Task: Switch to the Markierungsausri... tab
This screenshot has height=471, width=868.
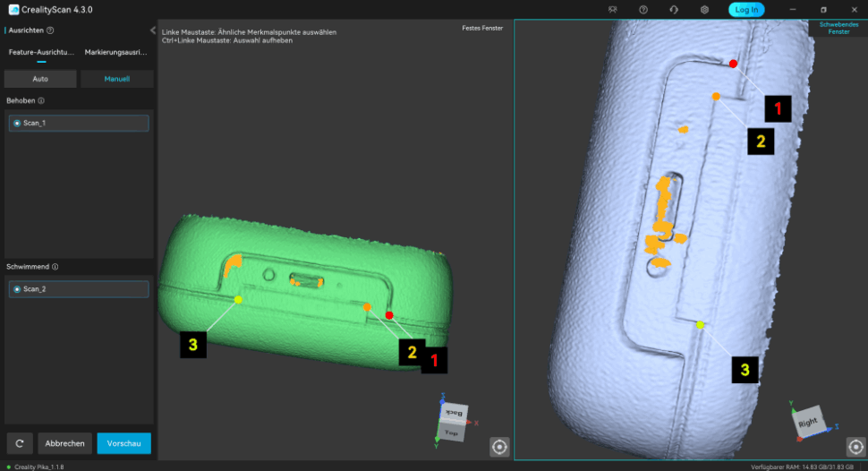Action: coord(115,52)
